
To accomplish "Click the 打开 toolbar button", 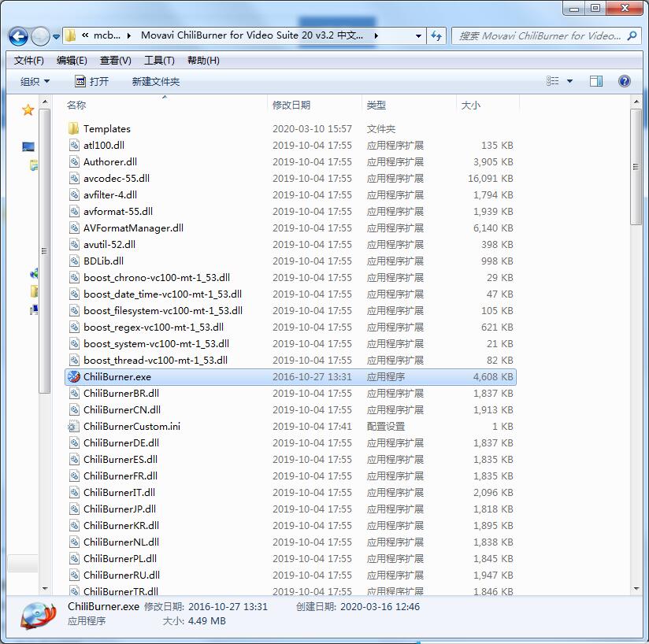I will tap(91, 82).
